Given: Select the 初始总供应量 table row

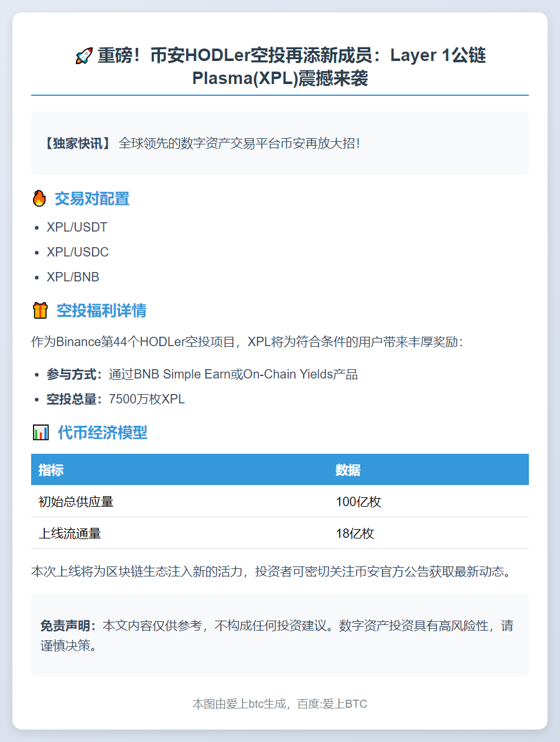Looking at the screenshot, I should point(280,502).
